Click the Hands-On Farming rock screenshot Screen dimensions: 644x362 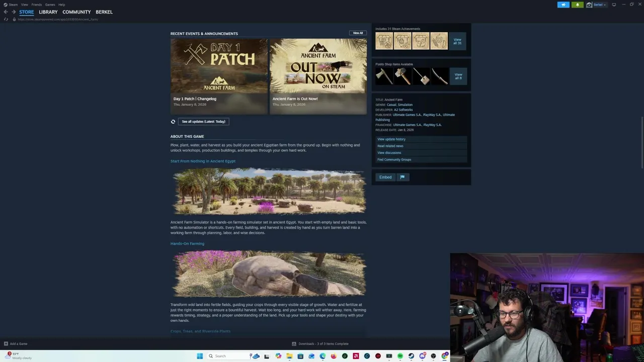(268, 274)
